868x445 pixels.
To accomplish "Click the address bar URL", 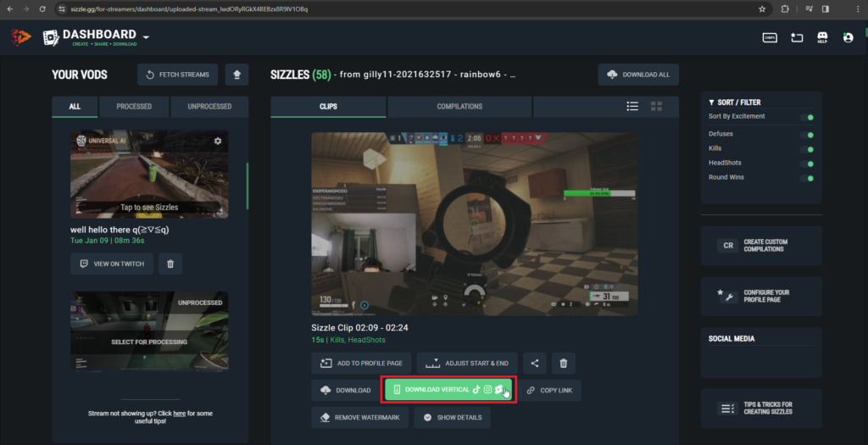I will 189,8.
